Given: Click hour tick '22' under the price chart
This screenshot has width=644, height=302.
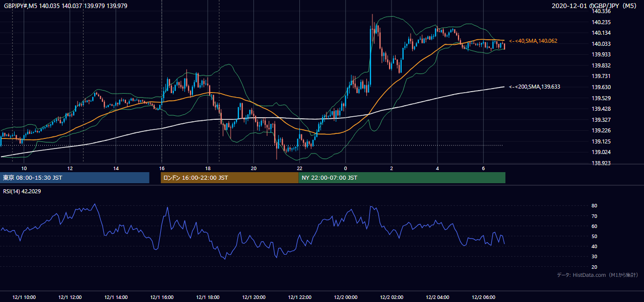Looking at the screenshot, I should [x=300, y=168].
